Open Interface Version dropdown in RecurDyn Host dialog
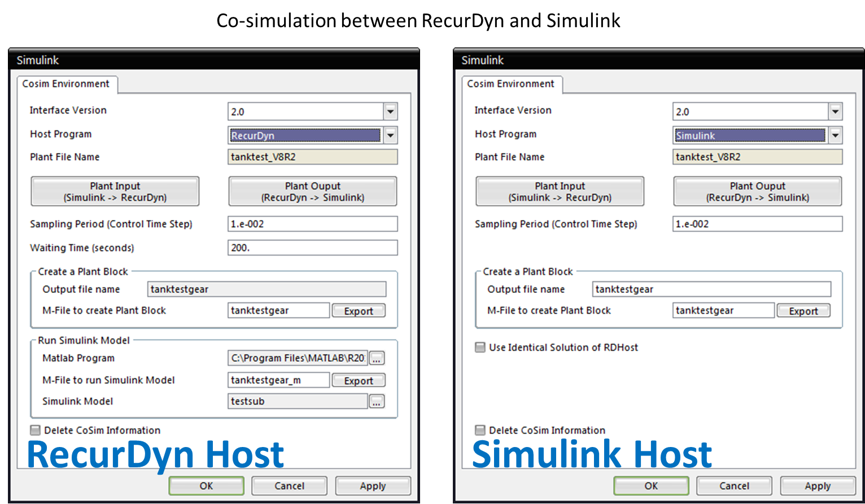 pos(390,112)
